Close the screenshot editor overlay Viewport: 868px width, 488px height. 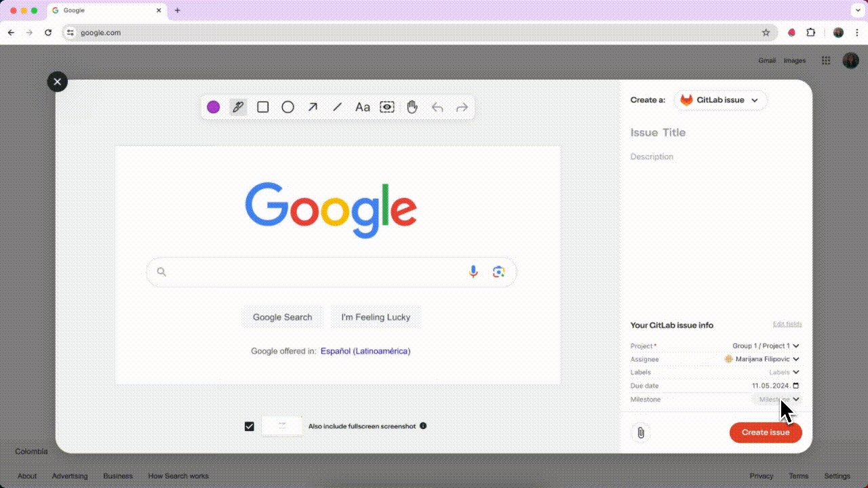pyautogui.click(x=58, y=82)
